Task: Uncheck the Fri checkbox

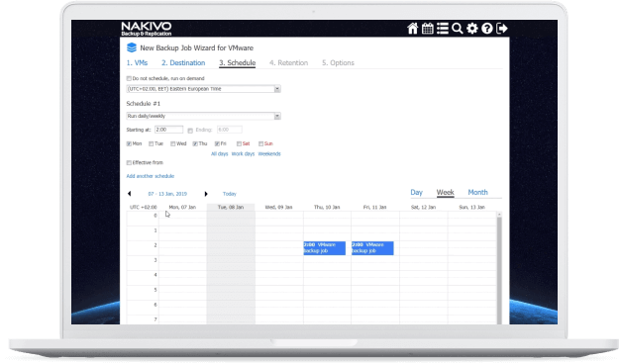Action: (217, 144)
